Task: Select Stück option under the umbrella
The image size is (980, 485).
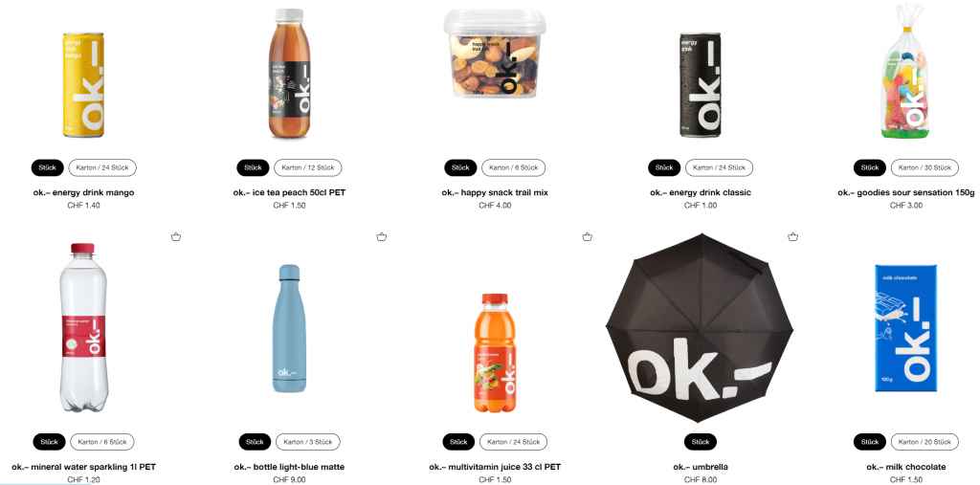Action: click(701, 442)
